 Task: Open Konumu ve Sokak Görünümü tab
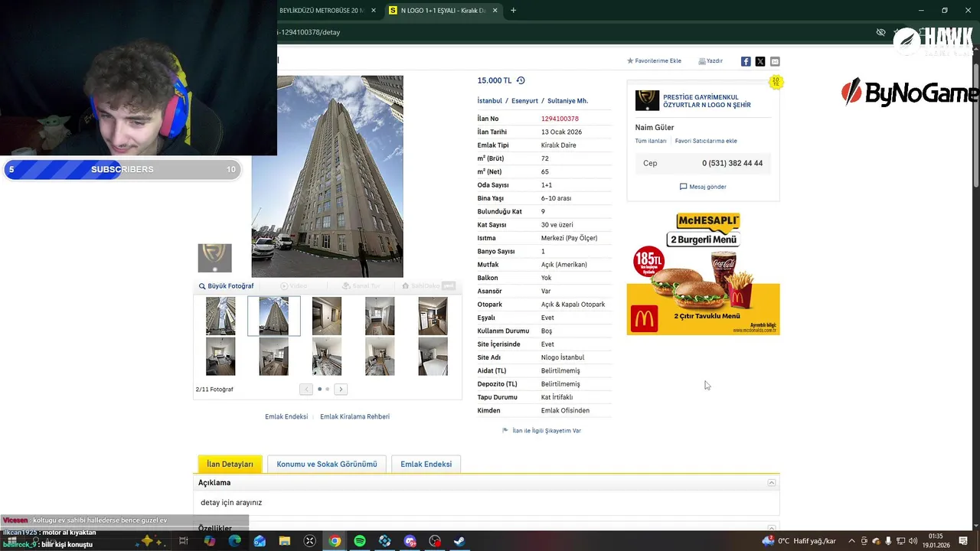click(327, 464)
